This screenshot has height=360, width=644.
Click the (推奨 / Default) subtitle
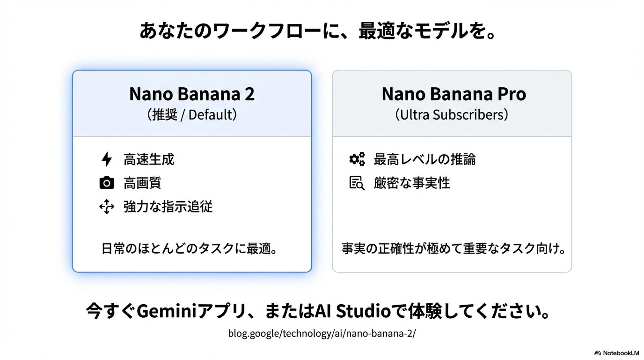tap(192, 115)
